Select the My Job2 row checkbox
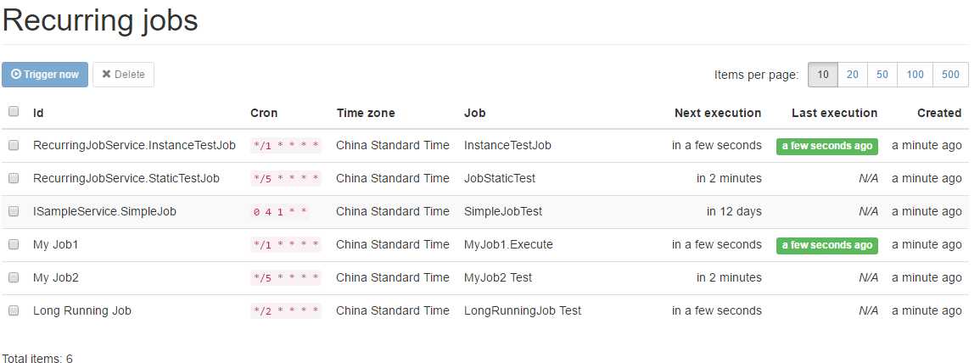 tap(14, 277)
